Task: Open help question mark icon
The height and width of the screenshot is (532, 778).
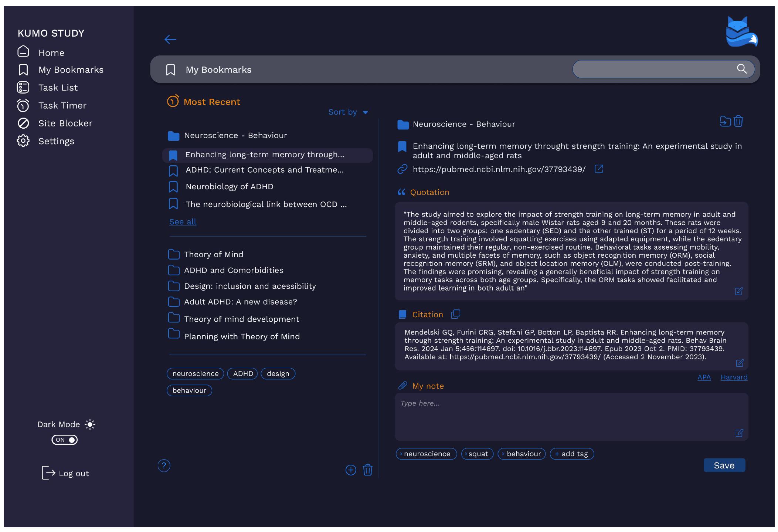Action: tap(164, 465)
